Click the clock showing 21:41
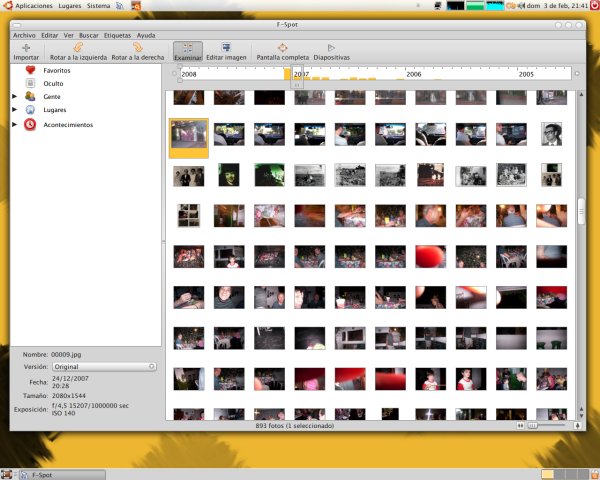 pos(557,6)
